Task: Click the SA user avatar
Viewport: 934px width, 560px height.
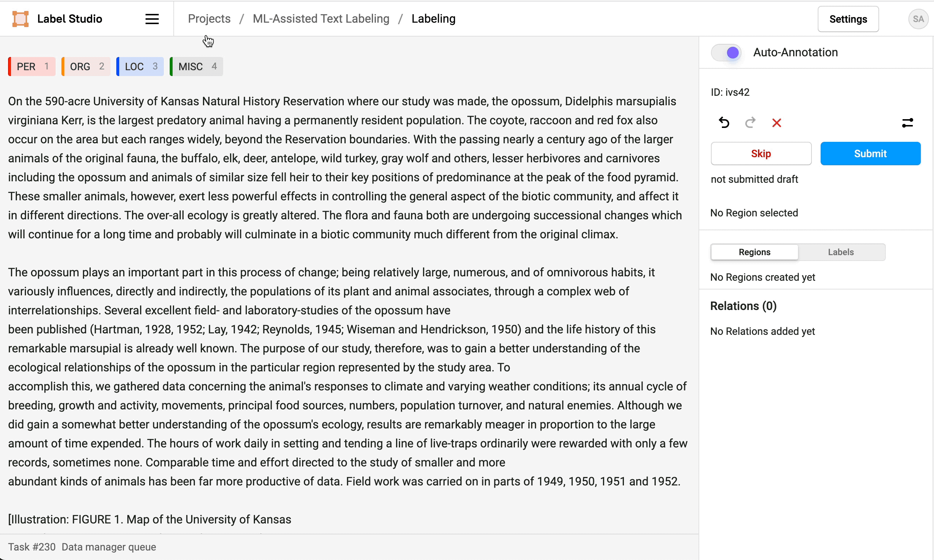Action: pos(918,19)
